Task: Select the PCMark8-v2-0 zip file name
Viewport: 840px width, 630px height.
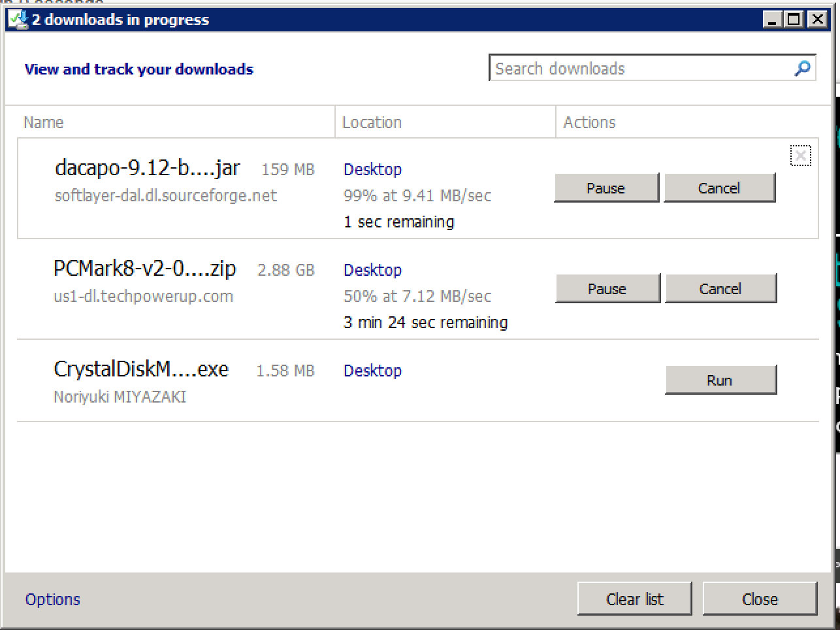Action: click(x=144, y=269)
